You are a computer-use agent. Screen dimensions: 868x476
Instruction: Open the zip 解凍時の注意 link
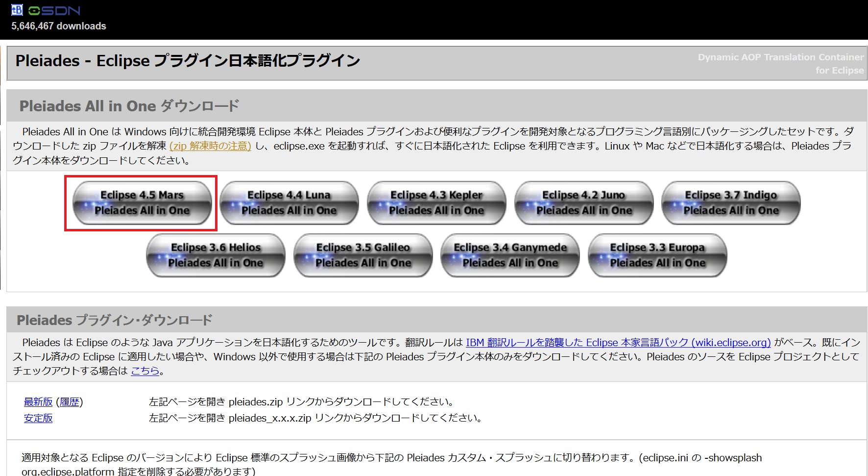coord(210,146)
